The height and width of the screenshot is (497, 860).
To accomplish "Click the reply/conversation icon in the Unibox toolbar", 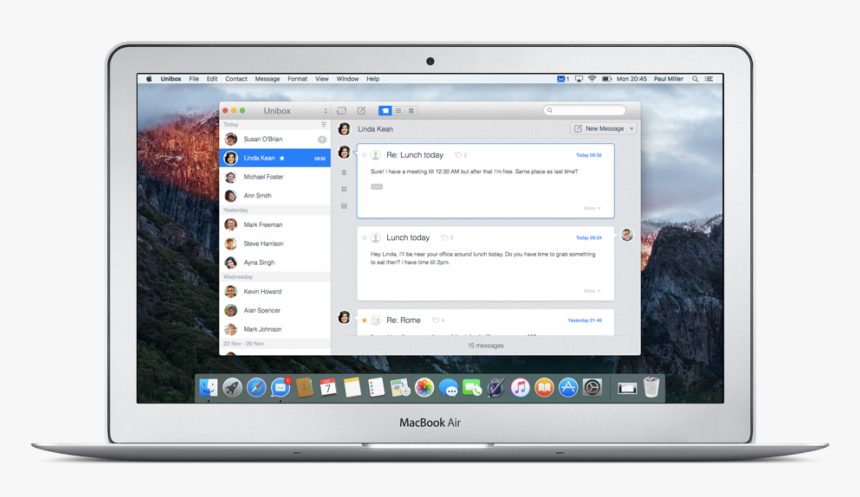I will pyautogui.click(x=342, y=111).
